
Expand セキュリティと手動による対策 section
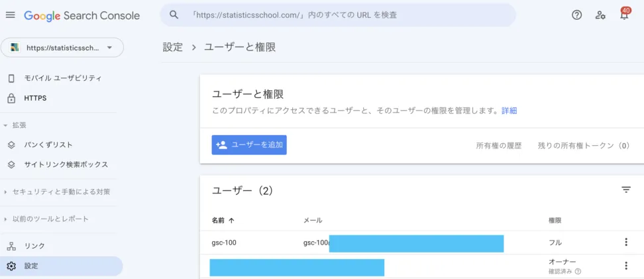(57, 192)
